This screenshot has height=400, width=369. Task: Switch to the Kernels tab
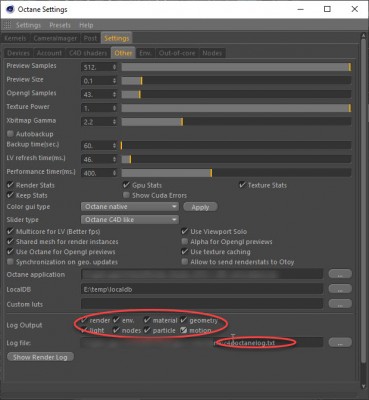pos(15,38)
